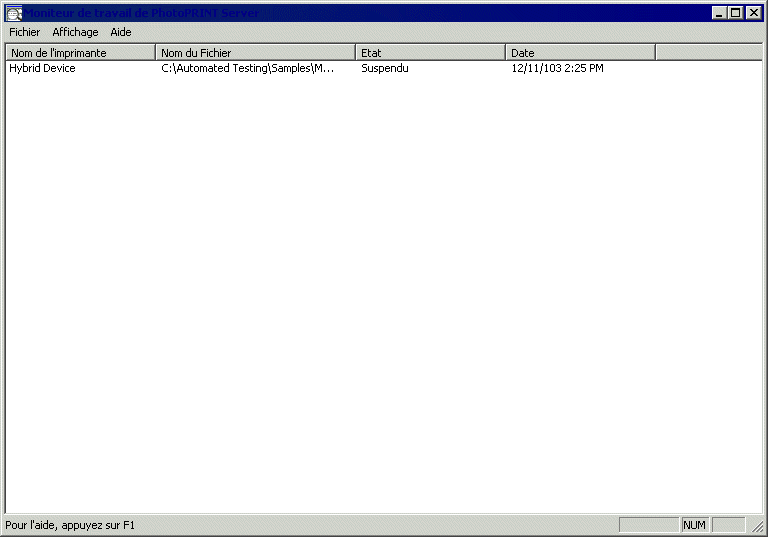Screen dimensions: 768x537
Task: Open the Fichier menu
Action: pos(24,32)
